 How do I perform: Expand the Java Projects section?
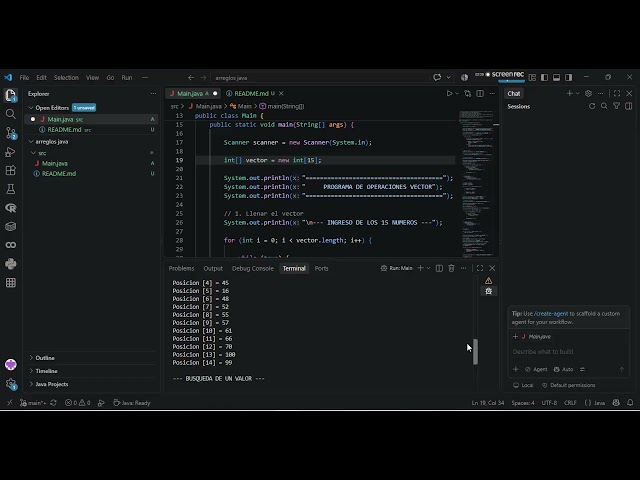[31, 384]
